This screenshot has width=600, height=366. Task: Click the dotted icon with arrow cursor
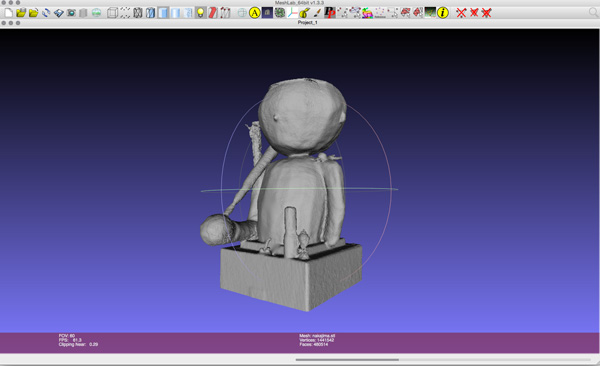[393, 13]
